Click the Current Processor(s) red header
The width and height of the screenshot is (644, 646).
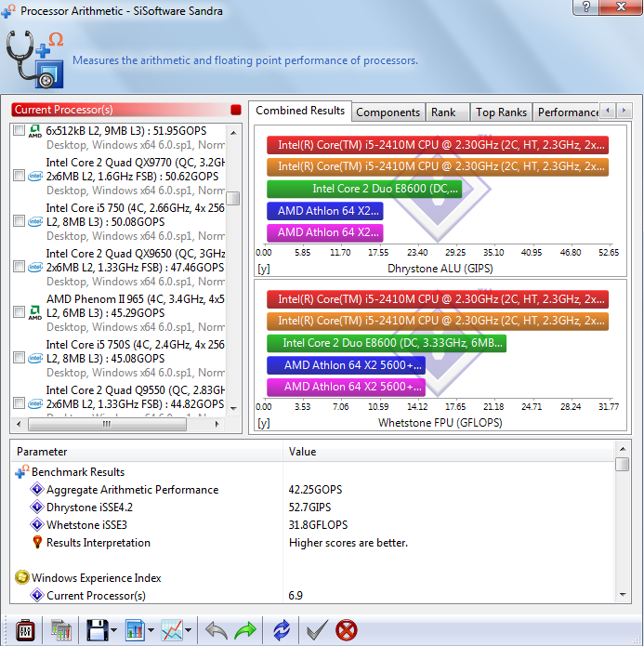click(x=126, y=110)
